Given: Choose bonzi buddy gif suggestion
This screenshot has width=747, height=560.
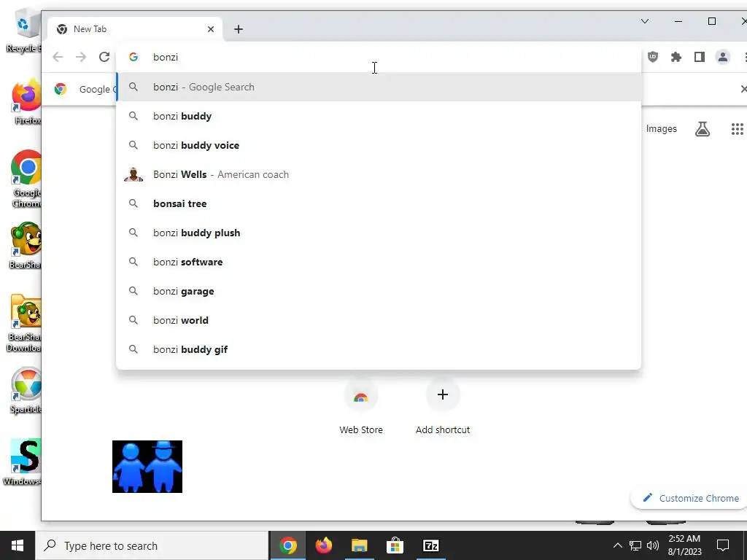Looking at the screenshot, I should pyautogui.click(x=379, y=349).
